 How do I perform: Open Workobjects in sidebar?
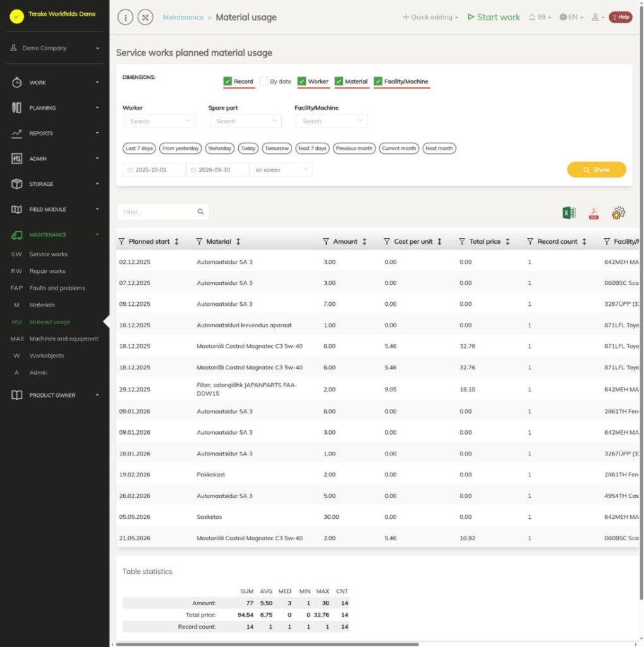[47, 356]
